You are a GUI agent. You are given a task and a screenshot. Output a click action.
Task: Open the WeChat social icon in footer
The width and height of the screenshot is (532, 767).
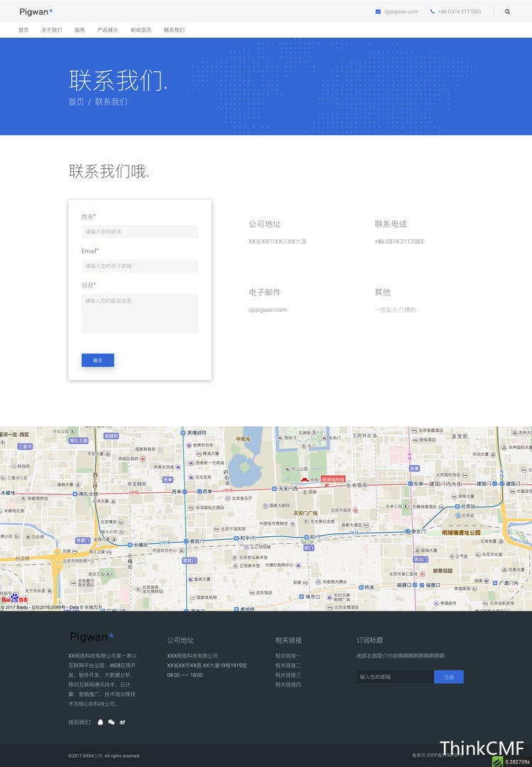coord(112,722)
